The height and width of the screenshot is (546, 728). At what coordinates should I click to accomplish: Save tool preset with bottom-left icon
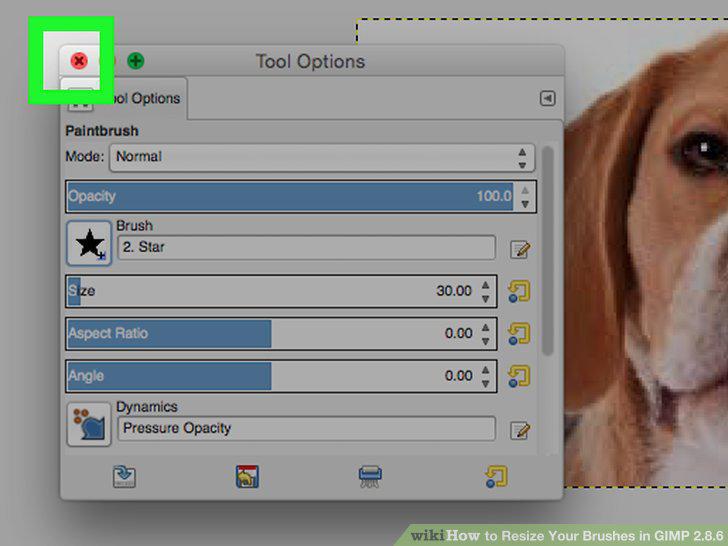click(x=124, y=477)
